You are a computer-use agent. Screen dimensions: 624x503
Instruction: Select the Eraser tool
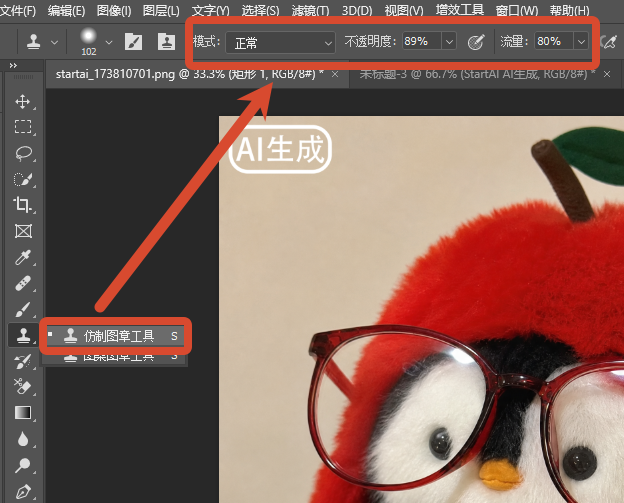(x=23, y=386)
